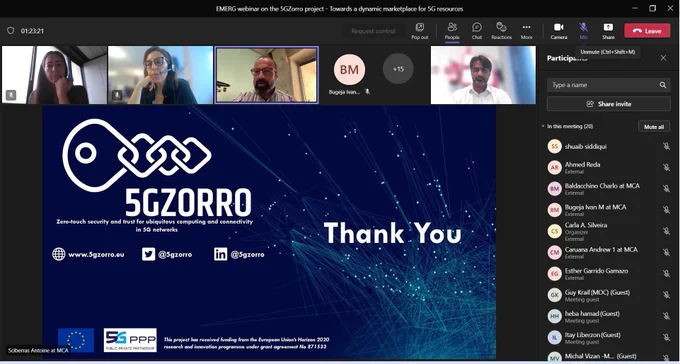Unmute the Mic

coord(583,31)
